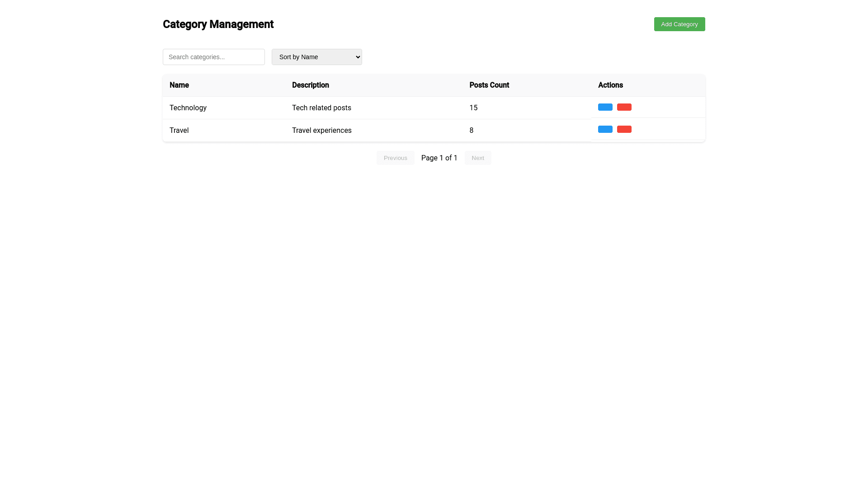Viewport: 868px width, 488px height.
Task: Click the Next pagination button
Action: 478,158
